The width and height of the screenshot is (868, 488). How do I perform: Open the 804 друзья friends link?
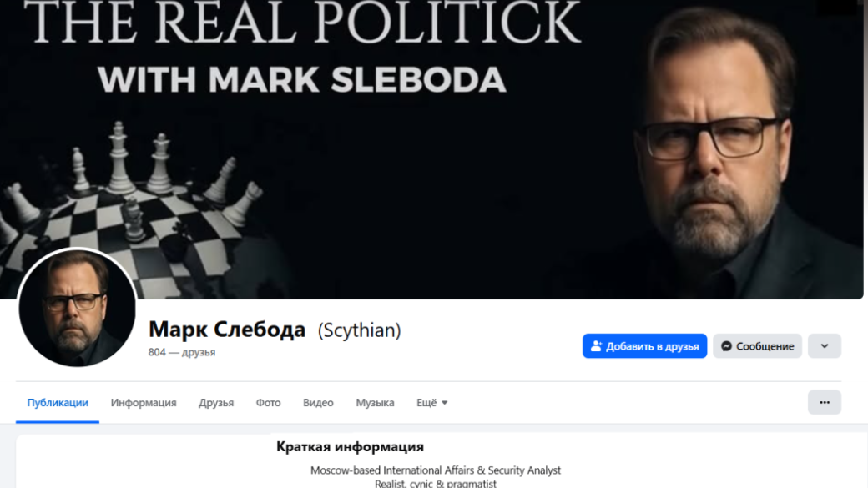pyautogui.click(x=182, y=352)
